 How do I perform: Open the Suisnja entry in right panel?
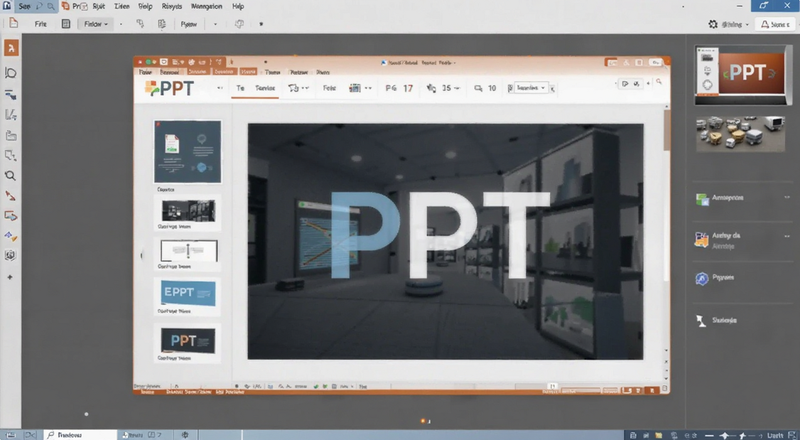coord(724,321)
